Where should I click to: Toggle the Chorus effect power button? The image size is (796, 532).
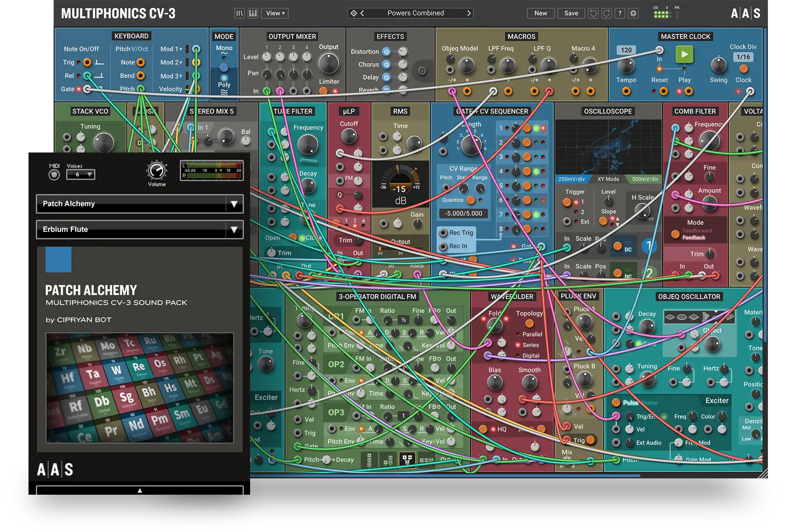(386, 65)
